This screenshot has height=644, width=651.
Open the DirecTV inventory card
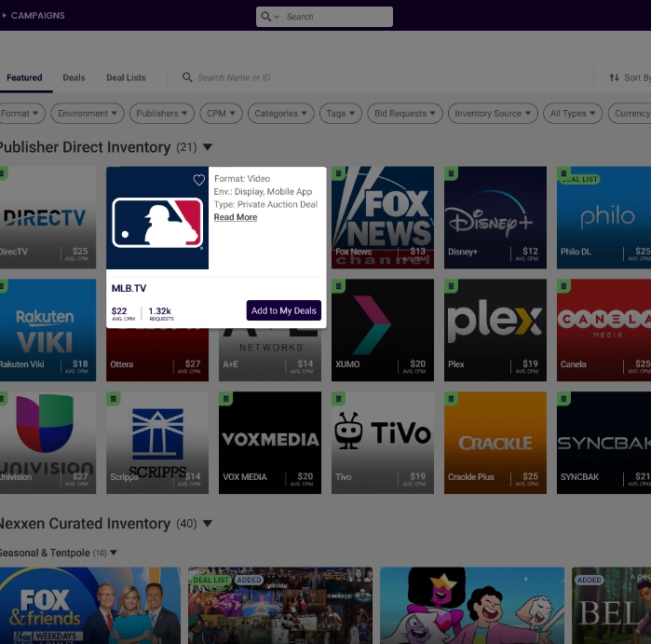pos(47,218)
